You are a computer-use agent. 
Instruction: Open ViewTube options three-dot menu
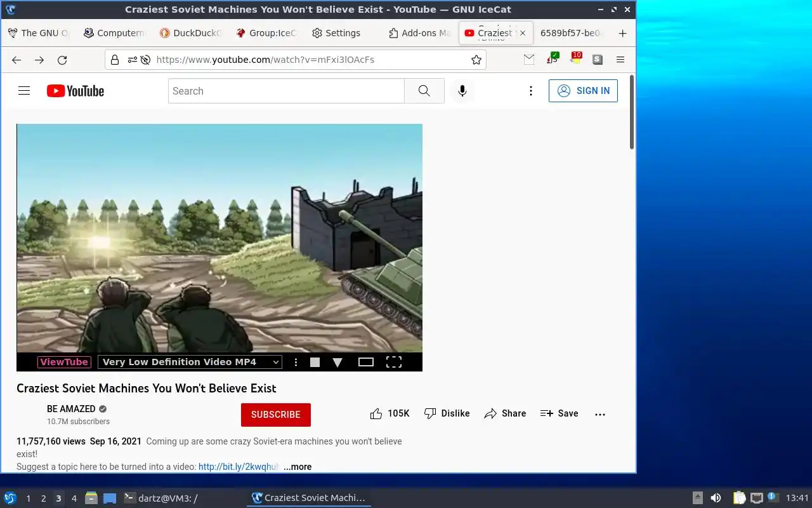pos(296,362)
